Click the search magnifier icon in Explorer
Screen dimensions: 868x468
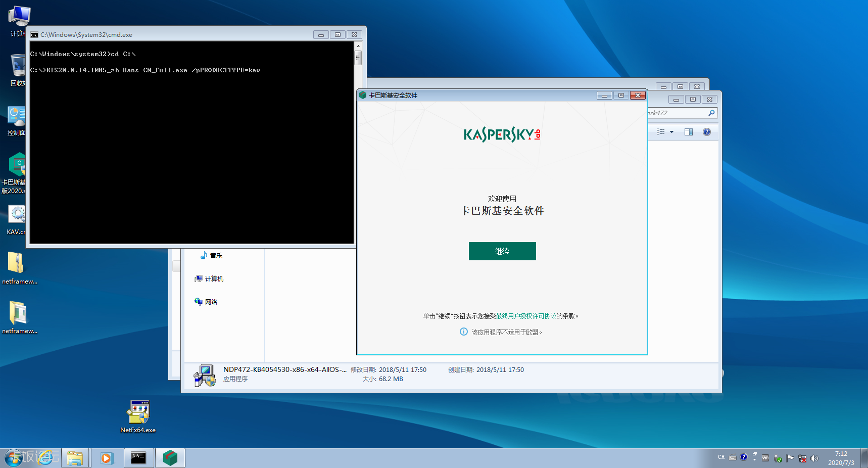(x=711, y=113)
